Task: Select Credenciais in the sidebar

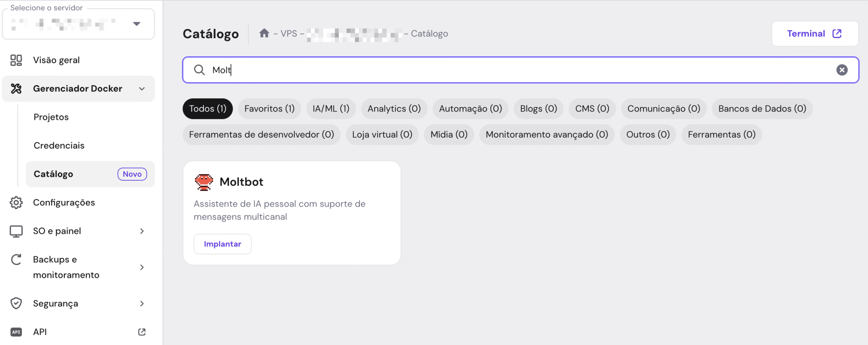Action: (x=59, y=145)
